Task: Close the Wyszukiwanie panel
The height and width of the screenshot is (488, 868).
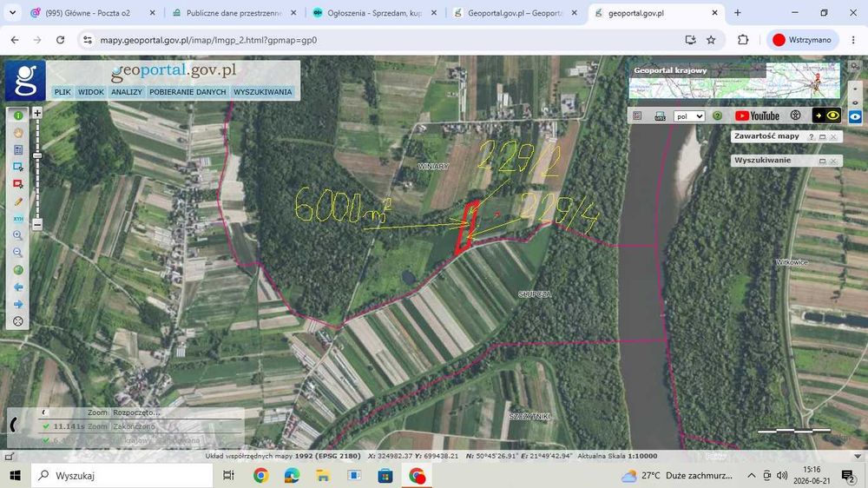Action: point(833,162)
